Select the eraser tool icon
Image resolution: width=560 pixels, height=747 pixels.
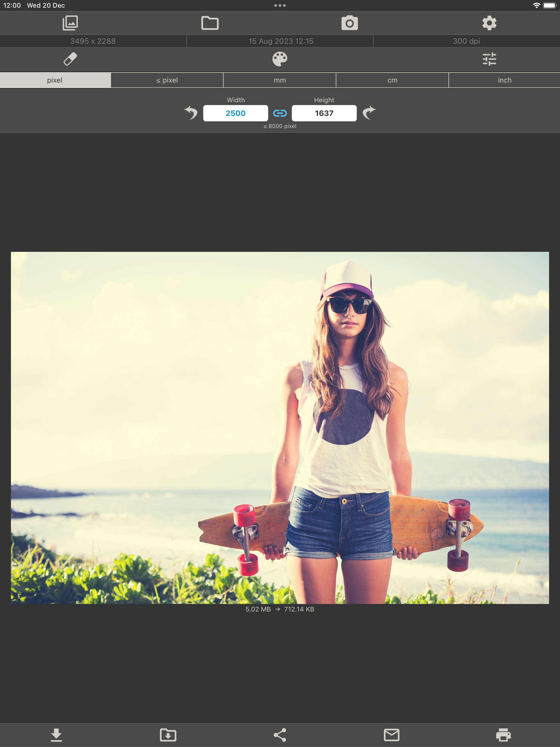(x=70, y=59)
